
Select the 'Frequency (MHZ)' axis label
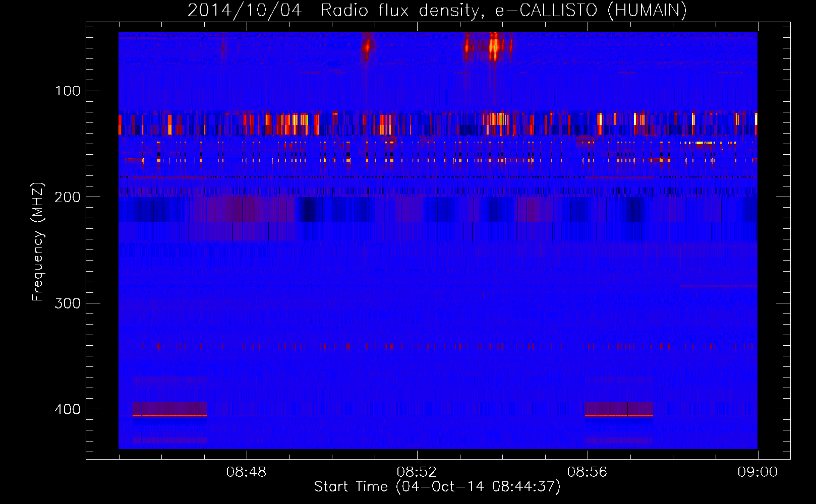coord(38,242)
